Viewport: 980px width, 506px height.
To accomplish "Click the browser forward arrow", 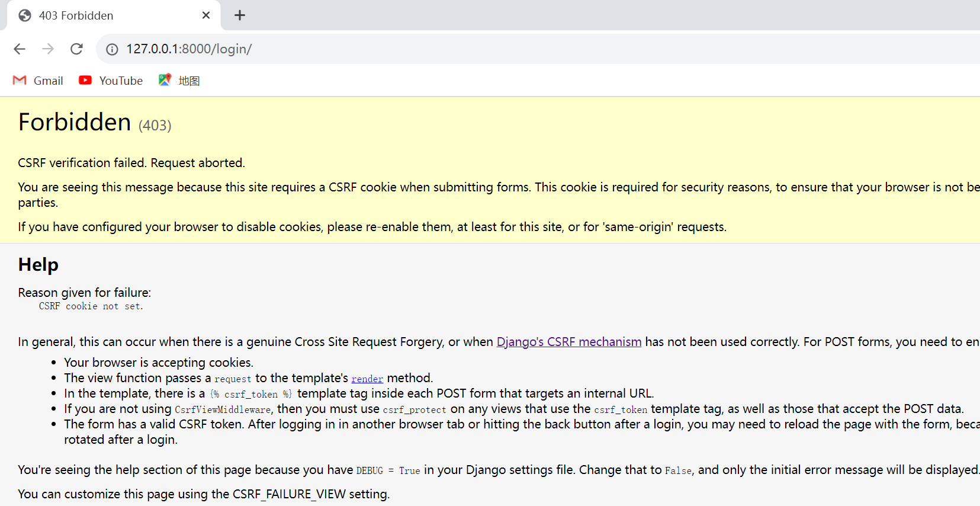I will pos(48,49).
